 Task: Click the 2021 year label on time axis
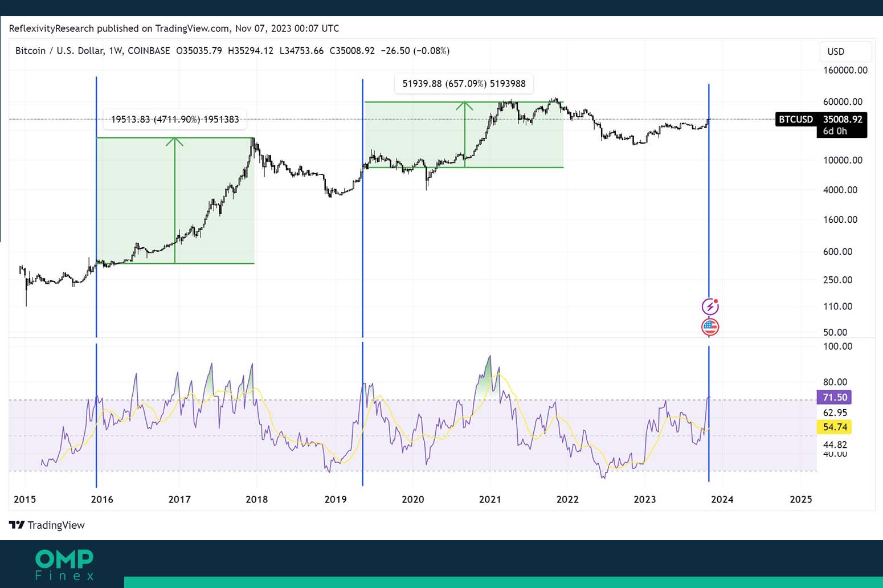coord(490,499)
